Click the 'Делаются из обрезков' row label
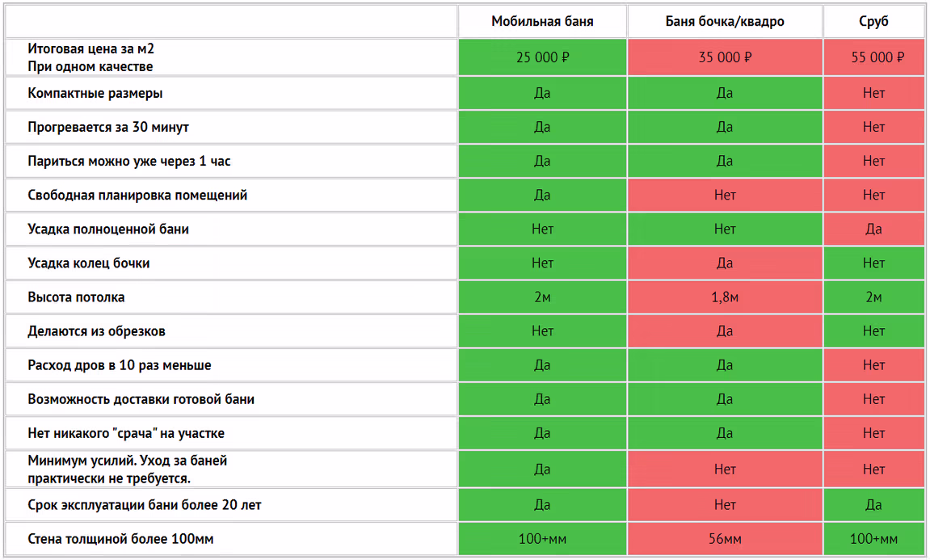The image size is (930, 560). point(97,331)
